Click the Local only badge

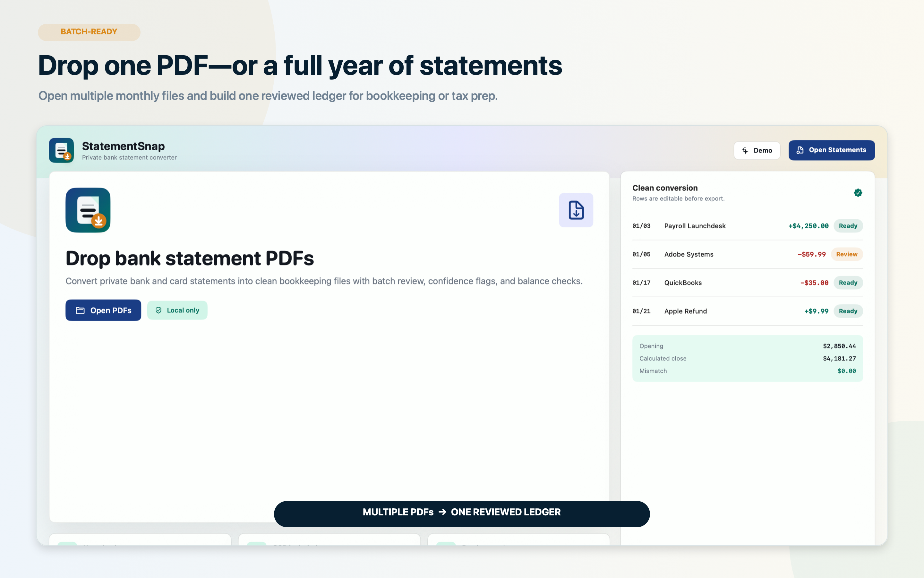click(x=177, y=310)
